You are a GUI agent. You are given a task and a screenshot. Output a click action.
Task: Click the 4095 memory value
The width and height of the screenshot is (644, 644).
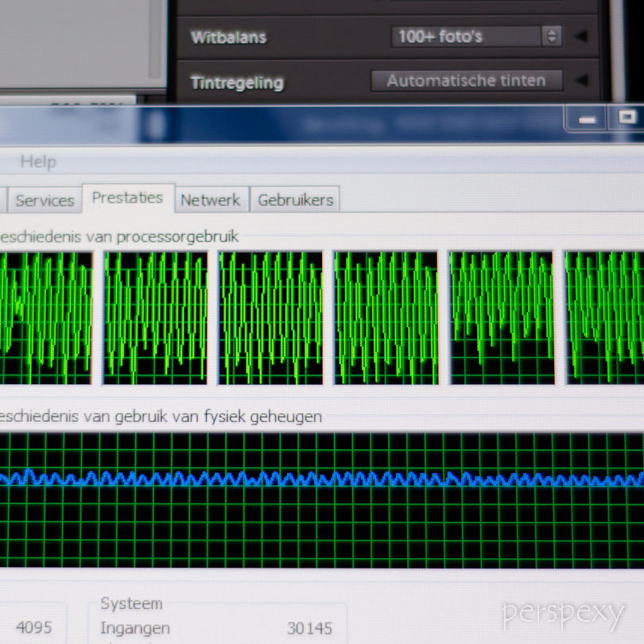pos(33,627)
